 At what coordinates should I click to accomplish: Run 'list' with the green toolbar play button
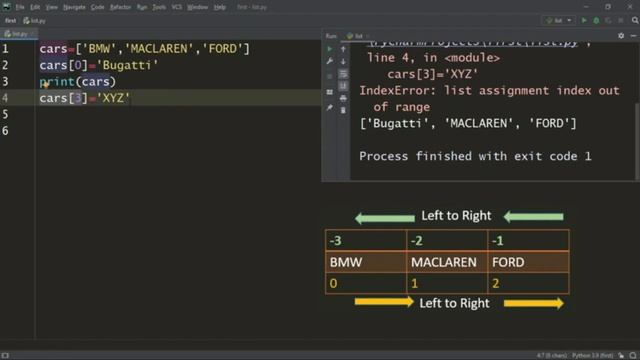tap(584, 20)
